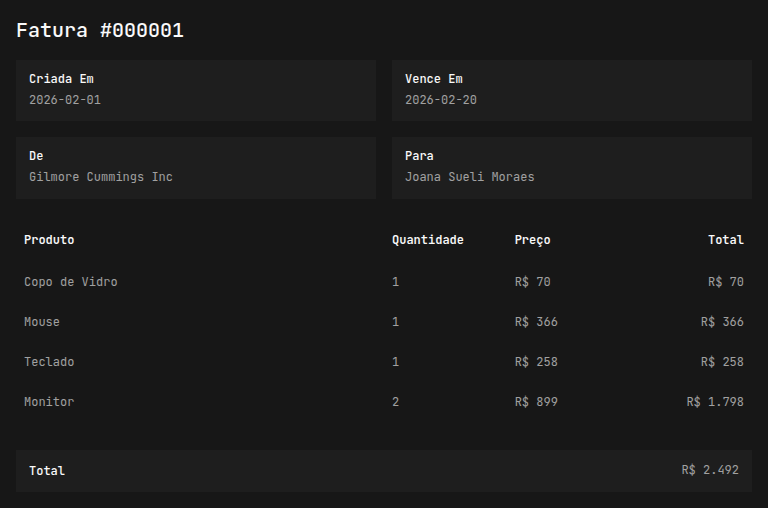Click the Criada Em date 2026-02-01
Viewport: 768px width, 508px height.
[x=65, y=100]
